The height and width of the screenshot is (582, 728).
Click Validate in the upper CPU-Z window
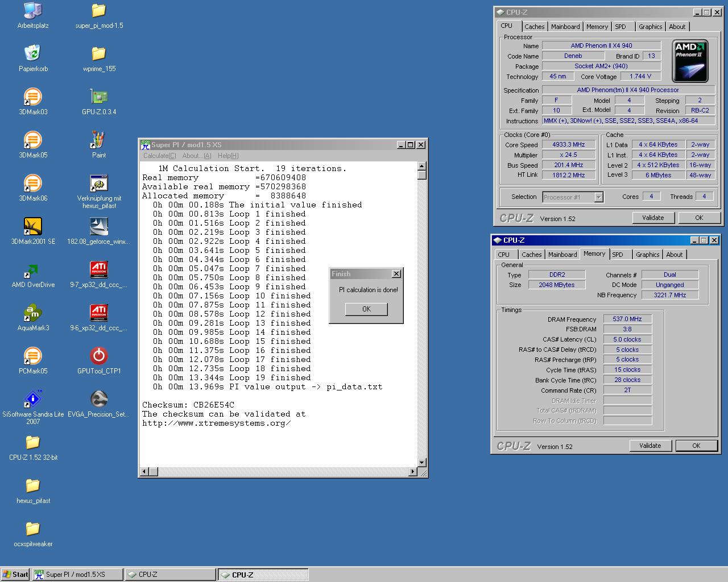[653, 218]
